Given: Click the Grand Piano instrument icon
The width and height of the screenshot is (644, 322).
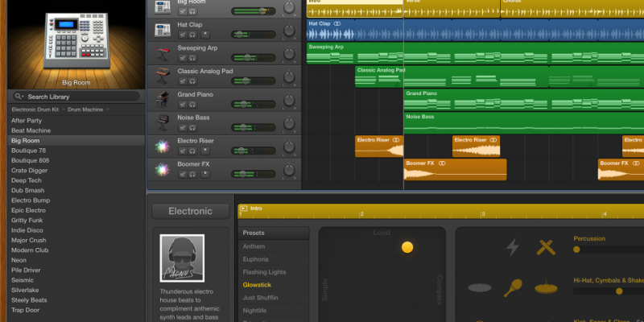Looking at the screenshot, I should point(162,99).
